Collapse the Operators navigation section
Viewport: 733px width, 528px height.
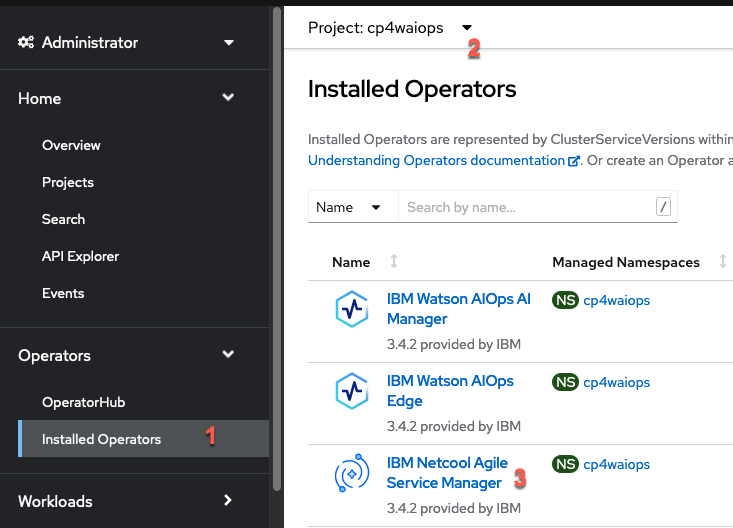[x=126, y=355]
